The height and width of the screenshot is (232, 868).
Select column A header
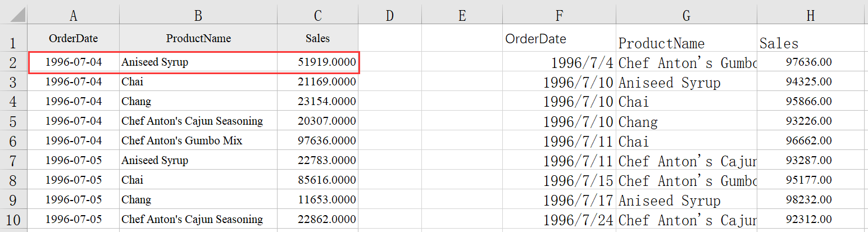(73, 16)
